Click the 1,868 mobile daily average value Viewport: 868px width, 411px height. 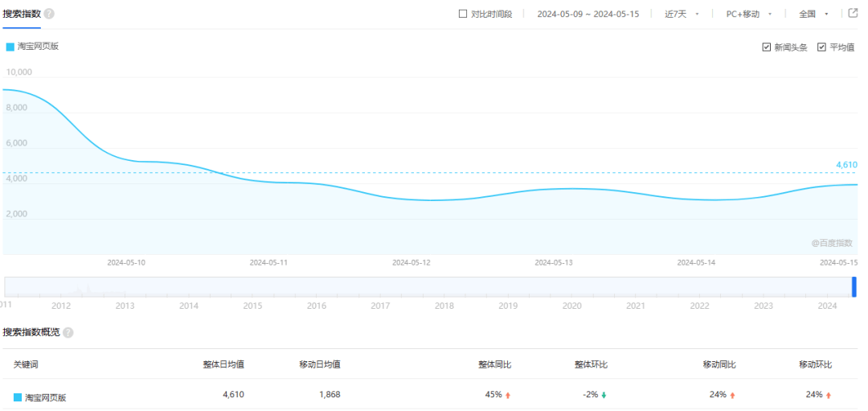click(330, 394)
